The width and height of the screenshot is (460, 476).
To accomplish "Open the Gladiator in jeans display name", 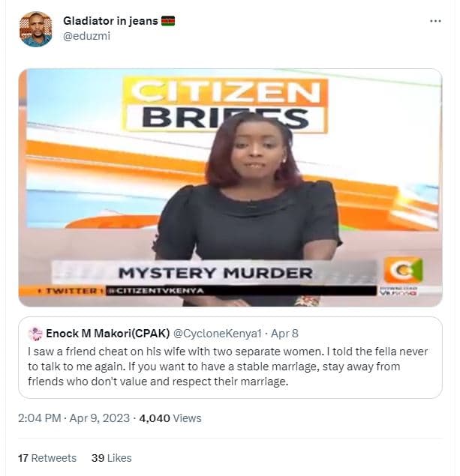I will tap(110, 21).
